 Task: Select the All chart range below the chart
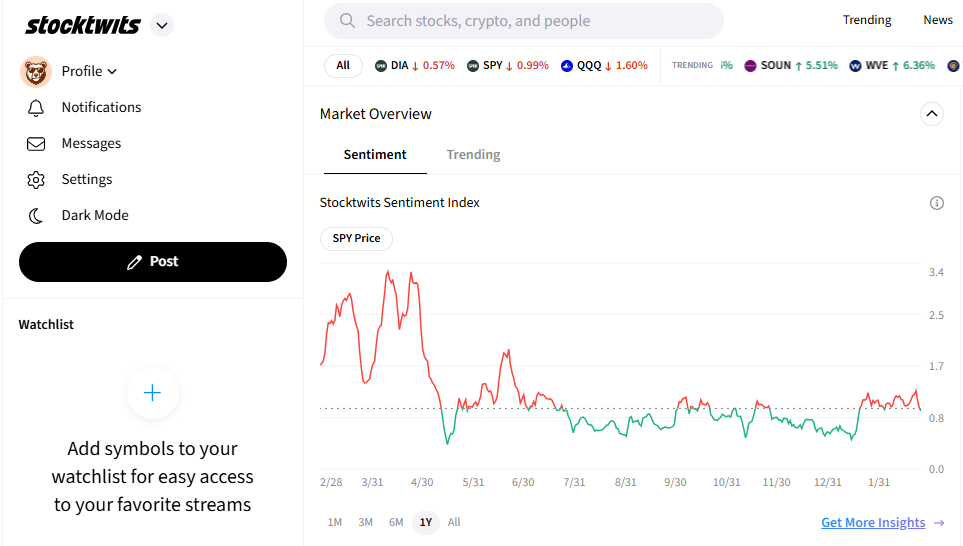[x=454, y=523]
